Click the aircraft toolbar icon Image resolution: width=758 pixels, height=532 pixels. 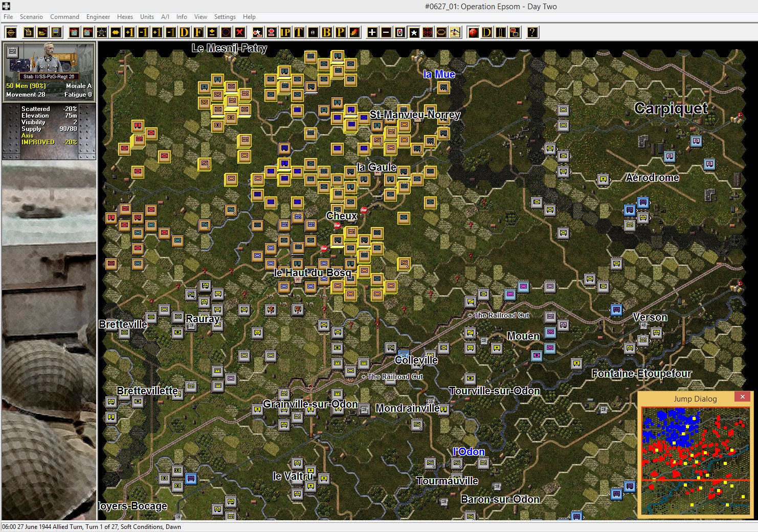coord(455,32)
